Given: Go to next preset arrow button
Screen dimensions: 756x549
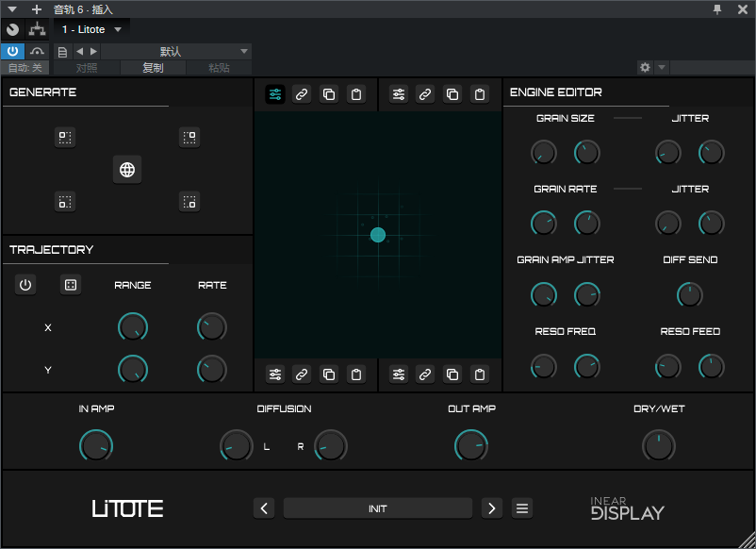Looking at the screenshot, I should click(x=492, y=508).
